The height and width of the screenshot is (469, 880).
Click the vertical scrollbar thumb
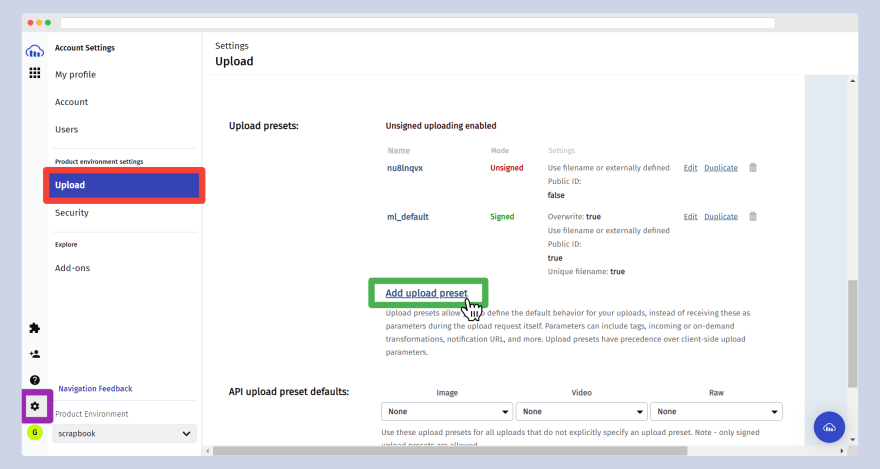coord(852,334)
